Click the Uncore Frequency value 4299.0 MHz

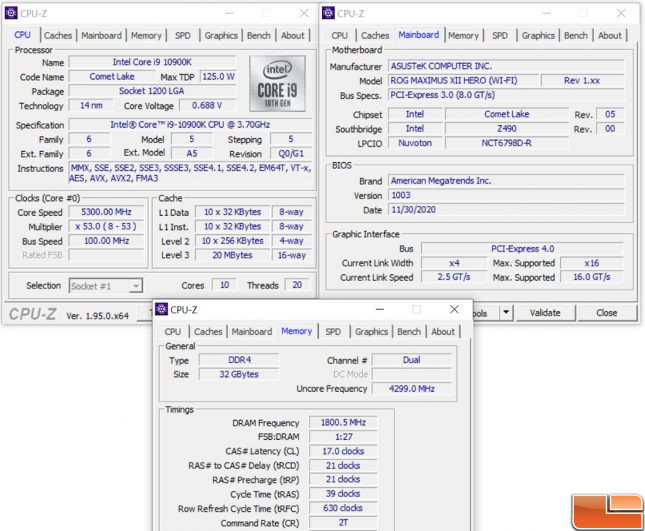(x=412, y=389)
